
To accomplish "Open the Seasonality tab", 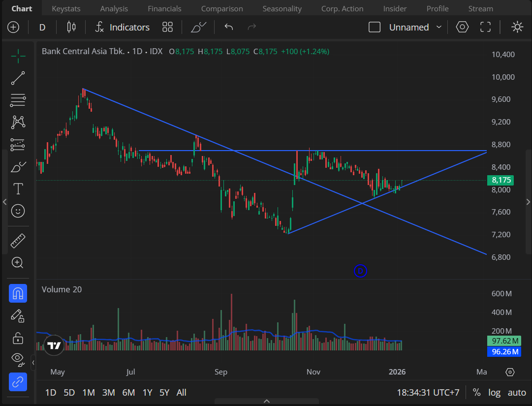I will click(x=282, y=8).
